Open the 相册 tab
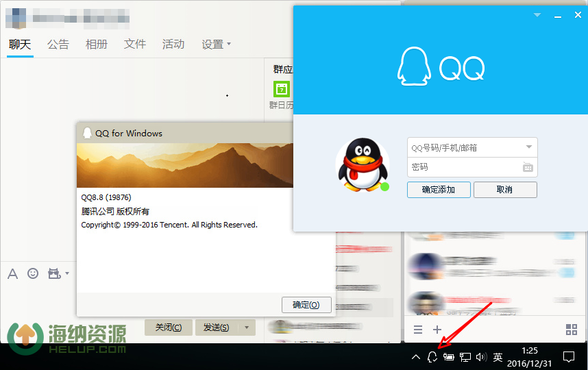 point(97,45)
